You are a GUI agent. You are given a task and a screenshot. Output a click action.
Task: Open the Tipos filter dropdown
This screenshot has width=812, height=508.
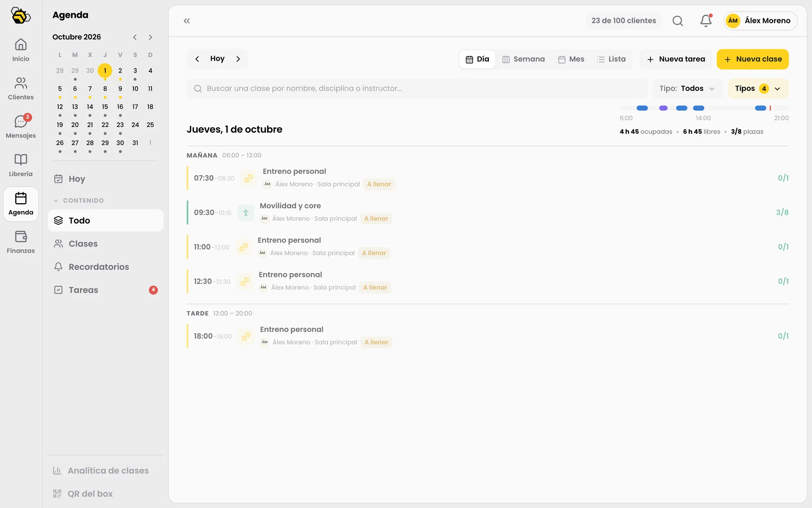[x=758, y=89]
